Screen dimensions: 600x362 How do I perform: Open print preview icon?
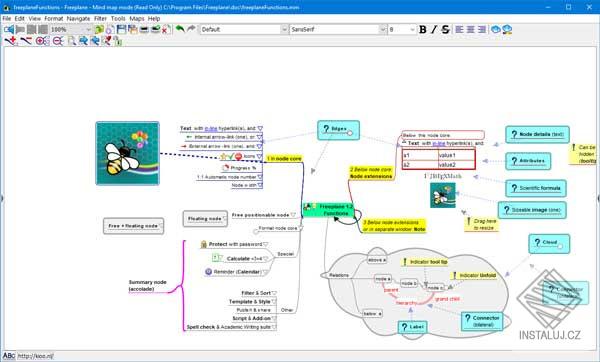click(155, 29)
